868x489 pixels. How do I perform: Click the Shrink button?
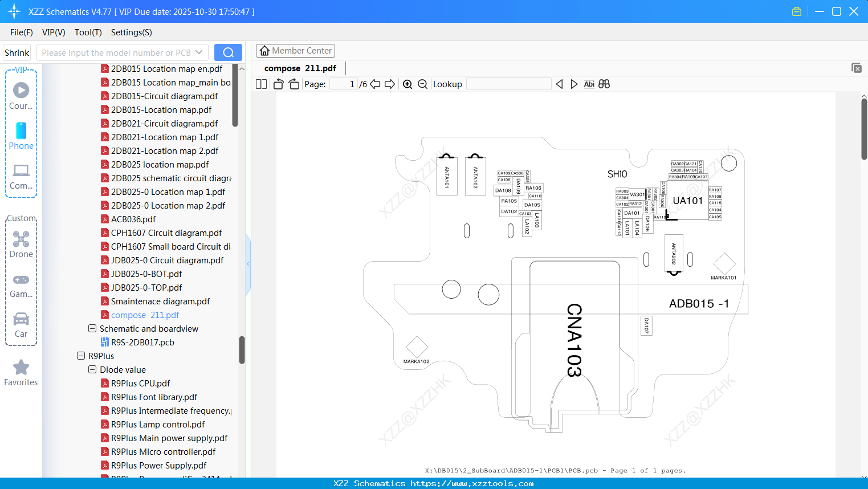[x=17, y=52]
